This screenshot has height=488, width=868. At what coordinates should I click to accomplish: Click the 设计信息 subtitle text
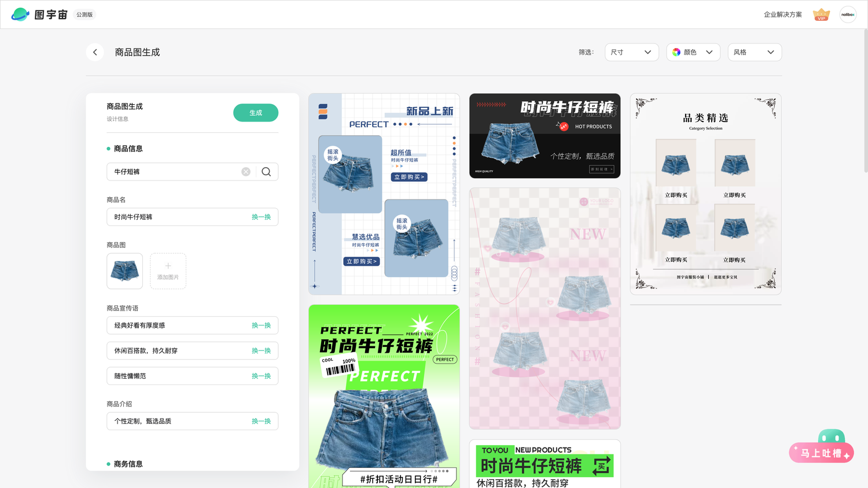[x=117, y=119]
